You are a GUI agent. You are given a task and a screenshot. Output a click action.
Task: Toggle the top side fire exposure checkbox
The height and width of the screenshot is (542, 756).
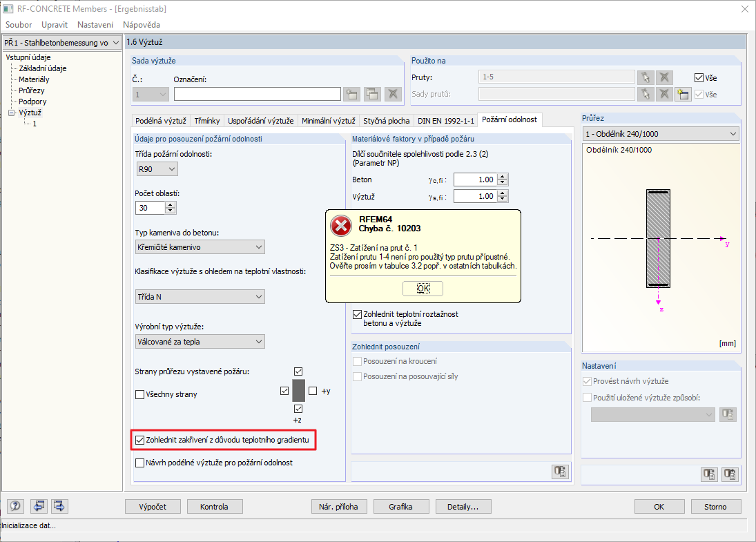click(298, 371)
